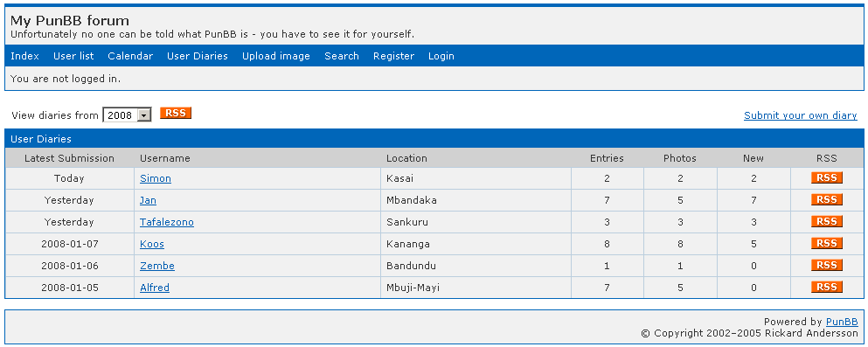The image size is (868, 347).
Task: Open Alfred's user diary link
Action: point(155,288)
